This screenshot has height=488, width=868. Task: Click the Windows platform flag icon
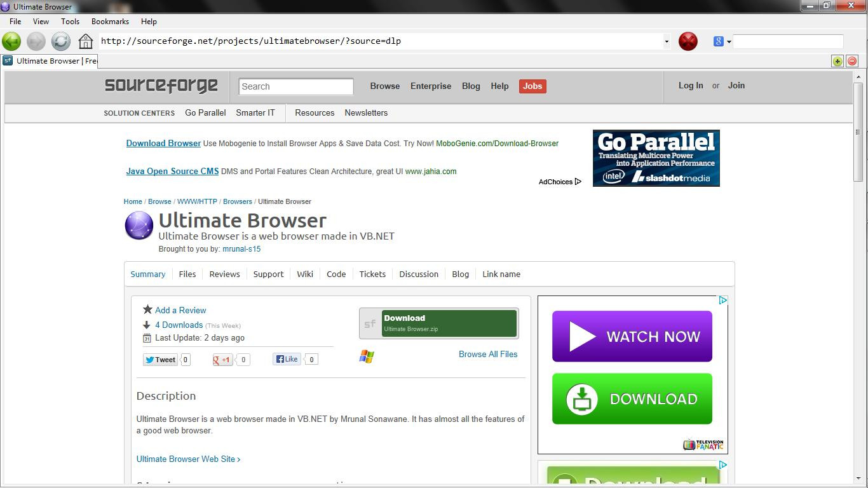[367, 356]
